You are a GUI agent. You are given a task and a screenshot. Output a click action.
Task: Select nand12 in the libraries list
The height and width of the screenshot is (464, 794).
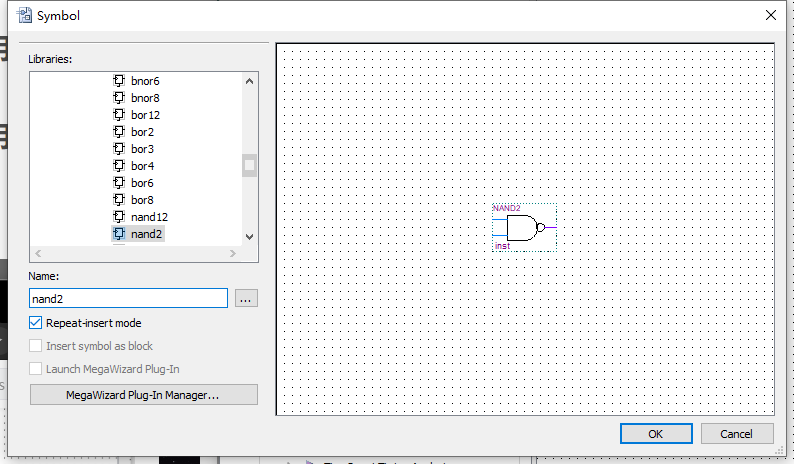point(149,217)
